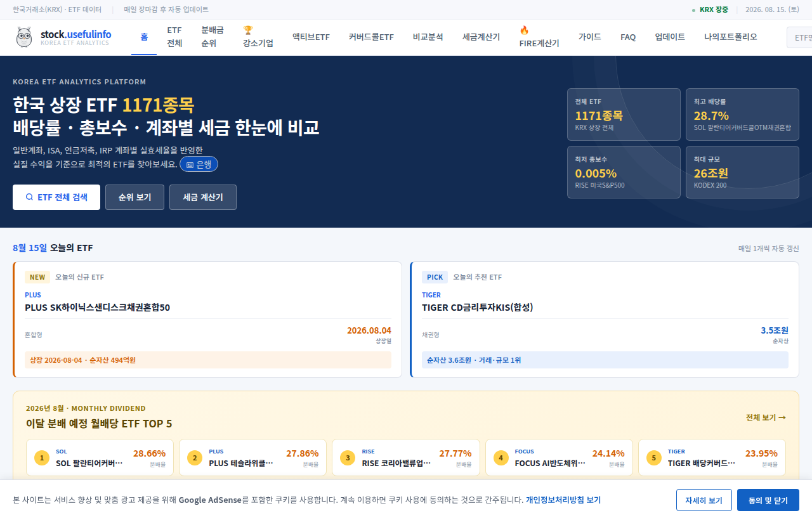Click the date 2026. 08. 15. (토)

(x=772, y=10)
